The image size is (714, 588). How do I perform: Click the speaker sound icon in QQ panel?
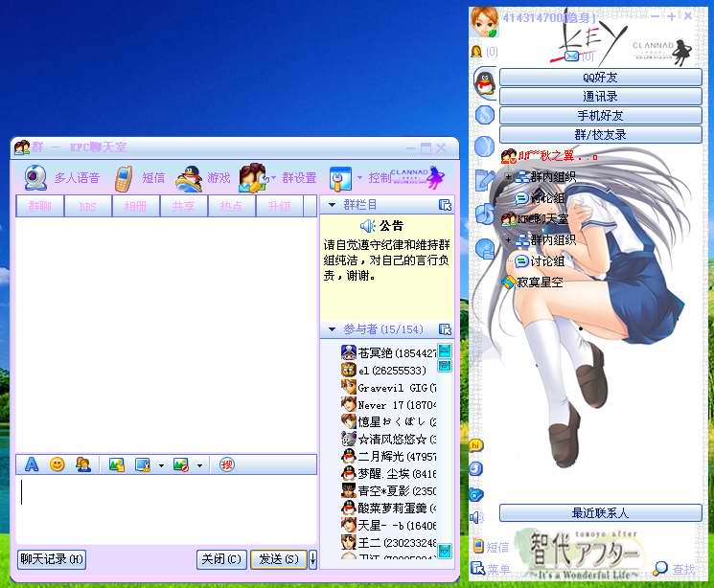(x=476, y=517)
